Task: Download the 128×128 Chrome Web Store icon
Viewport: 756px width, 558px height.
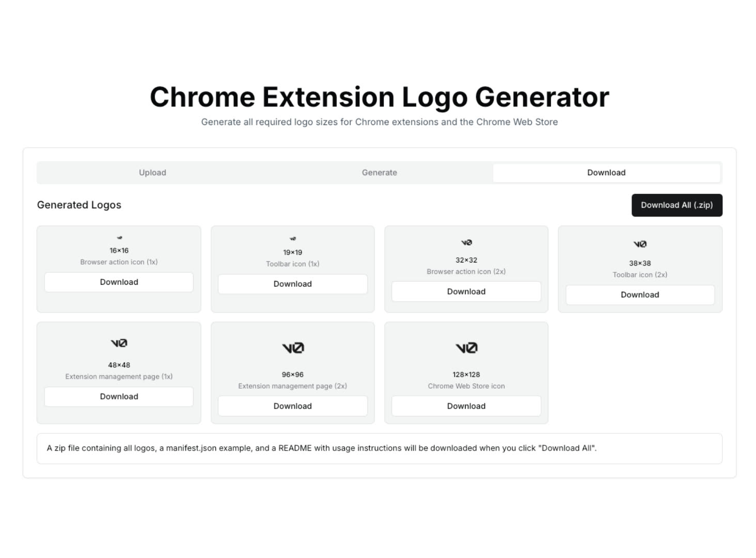Action: pyautogui.click(x=466, y=406)
